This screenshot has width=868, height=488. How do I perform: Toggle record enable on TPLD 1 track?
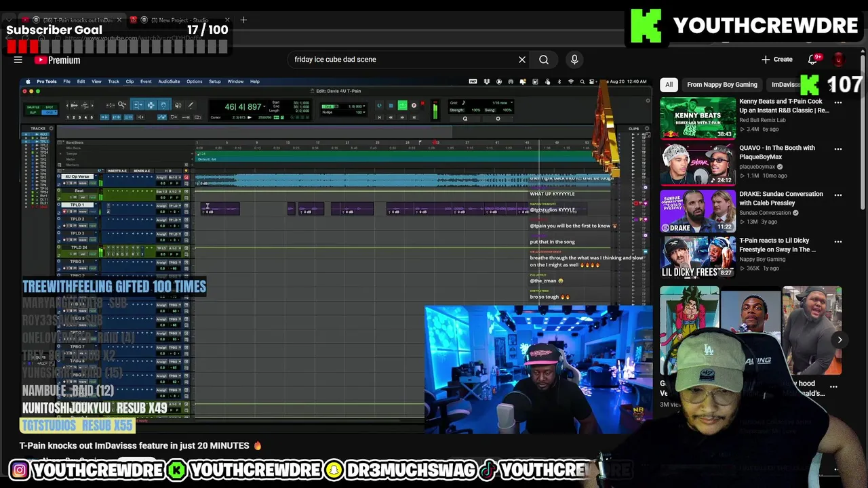[64, 211]
